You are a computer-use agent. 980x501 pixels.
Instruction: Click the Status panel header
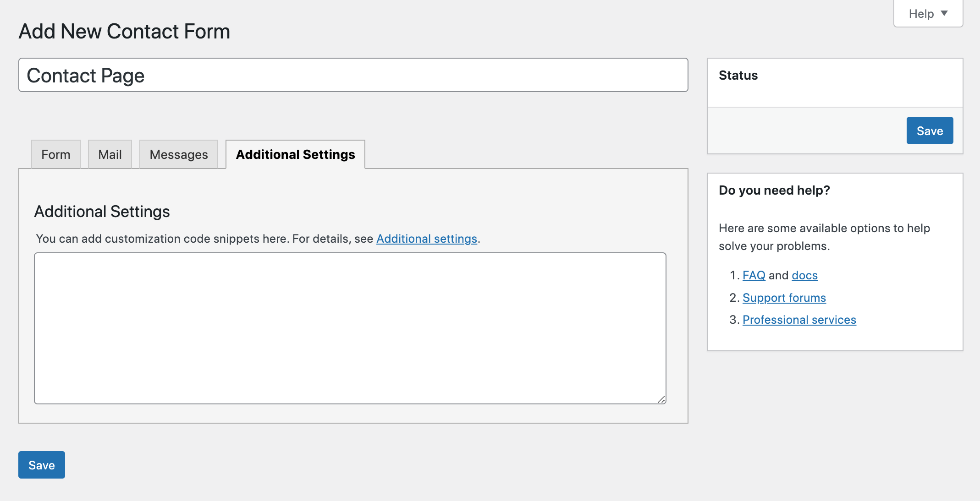coord(738,75)
